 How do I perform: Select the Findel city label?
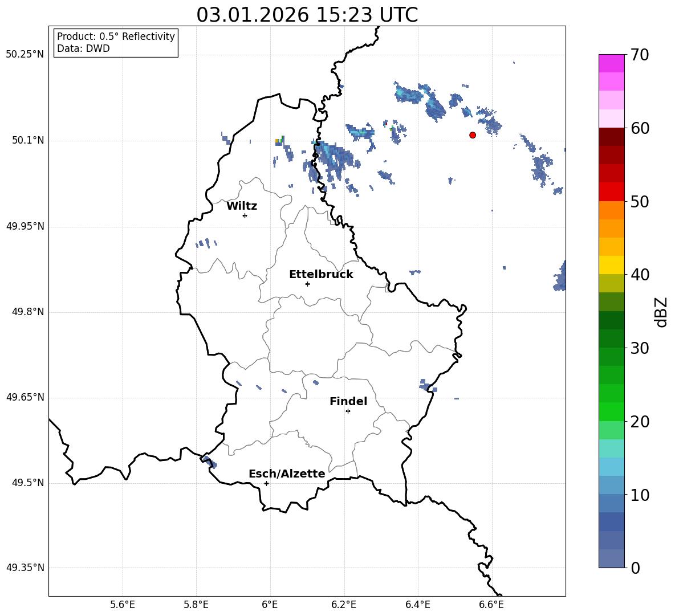pyautogui.click(x=348, y=401)
